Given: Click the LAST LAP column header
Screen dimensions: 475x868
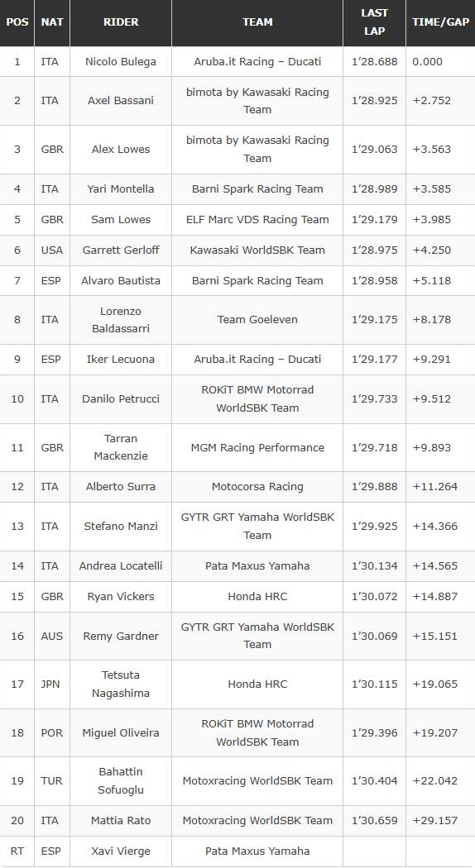Looking at the screenshot, I should point(374,22).
